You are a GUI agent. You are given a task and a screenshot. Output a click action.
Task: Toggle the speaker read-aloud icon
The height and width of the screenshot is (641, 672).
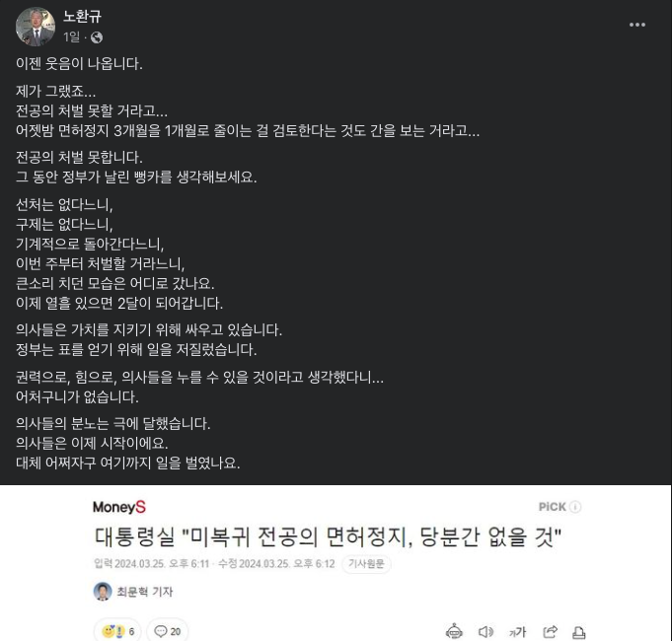coord(485,631)
